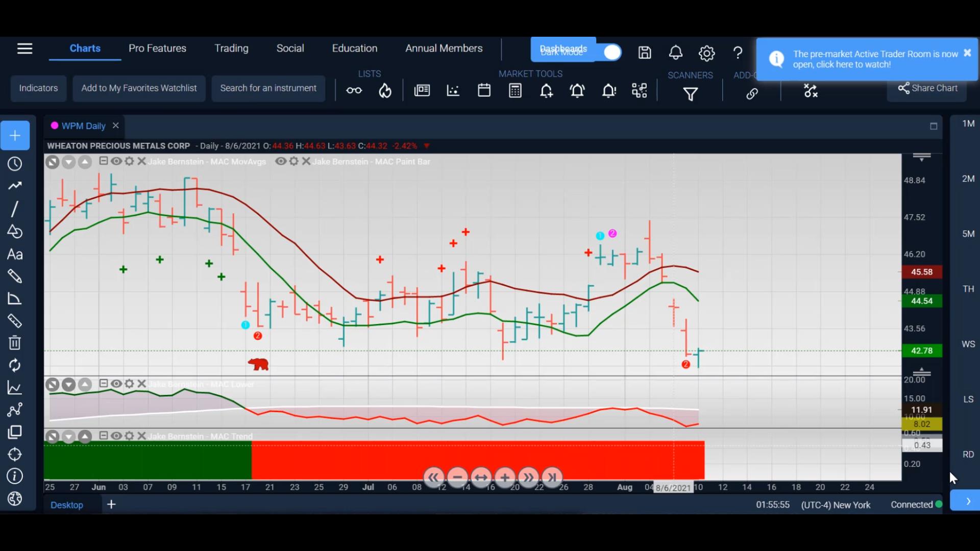Screen dimensions: 980x551
Task: Click the bell with exclamation alert icon
Action: (608, 91)
